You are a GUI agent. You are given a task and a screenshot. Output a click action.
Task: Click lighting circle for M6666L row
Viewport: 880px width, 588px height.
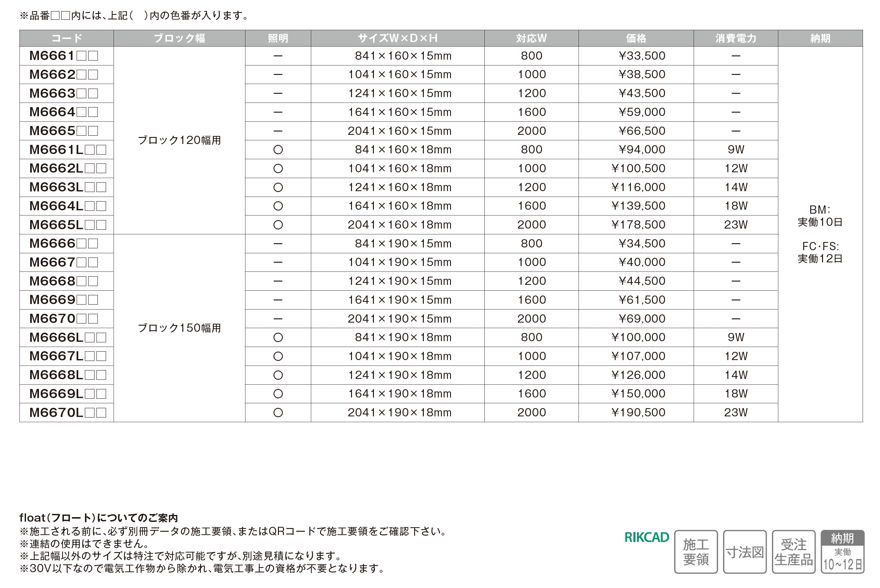(278, 338)
